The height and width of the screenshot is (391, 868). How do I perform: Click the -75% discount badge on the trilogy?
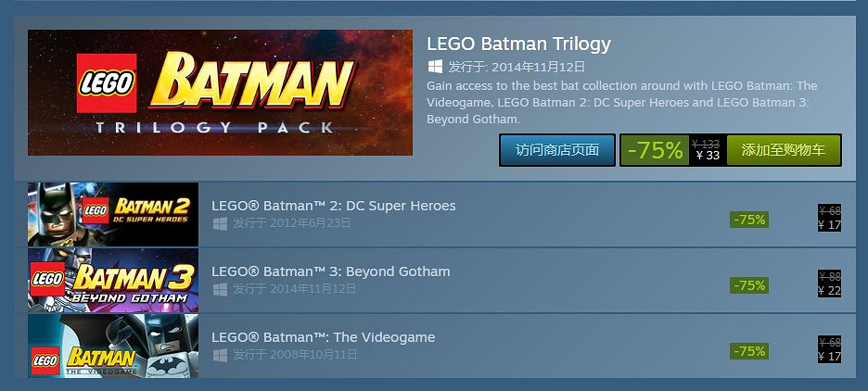click(x=655, y=150)
